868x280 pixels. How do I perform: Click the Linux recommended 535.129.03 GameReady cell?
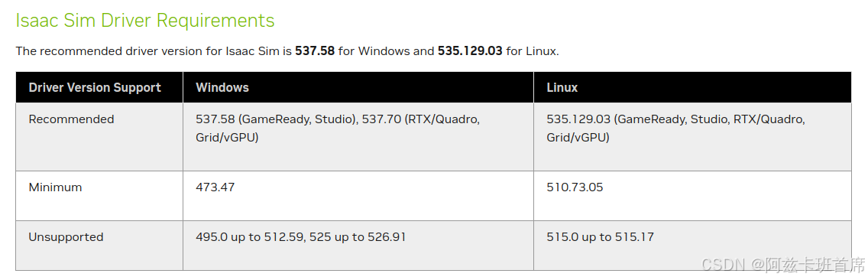[x=692, y=137]
